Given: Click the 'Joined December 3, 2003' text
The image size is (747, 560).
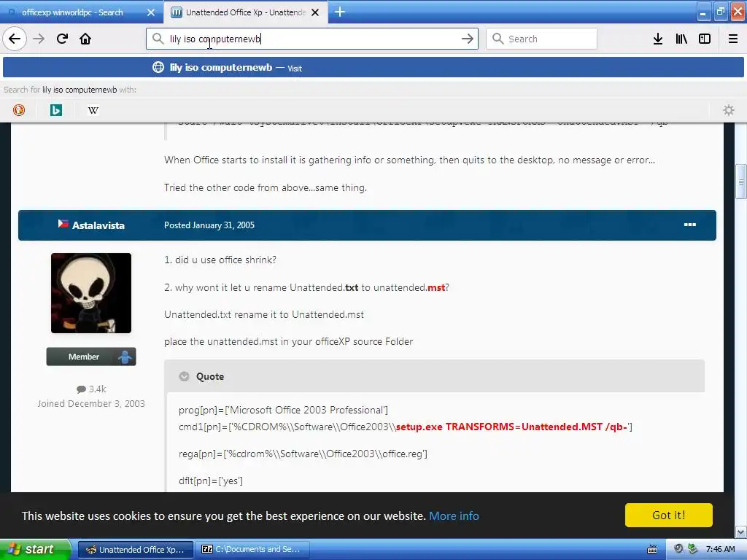Looking at the screenshot, I should pos(91,404).
